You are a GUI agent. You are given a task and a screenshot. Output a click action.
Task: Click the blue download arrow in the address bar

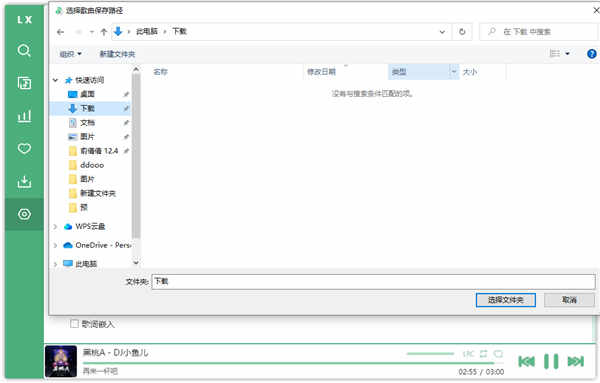pos(118,32)
